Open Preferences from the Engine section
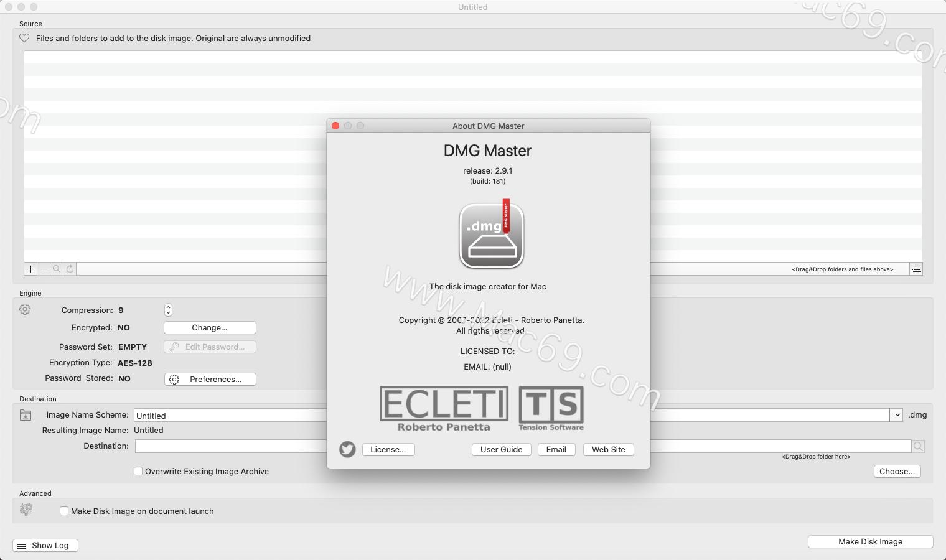946x560 pixels. [x=210, y=379]
